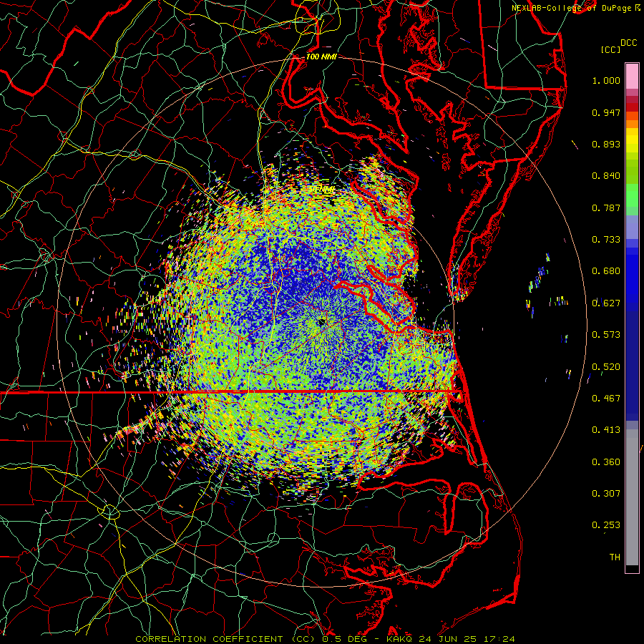This screenshot has height=644, width=644.
Task: Select the 1.000 scale value
Action: [606, 80]
